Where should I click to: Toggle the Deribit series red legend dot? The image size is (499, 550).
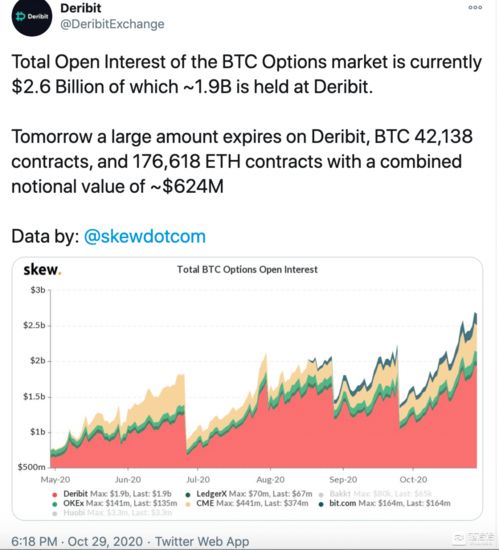(55, 495)
